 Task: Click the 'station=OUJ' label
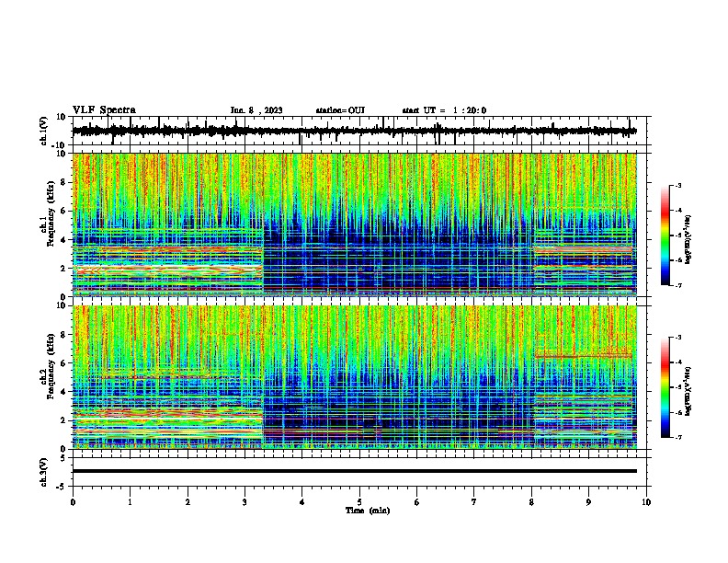(340, 110)
